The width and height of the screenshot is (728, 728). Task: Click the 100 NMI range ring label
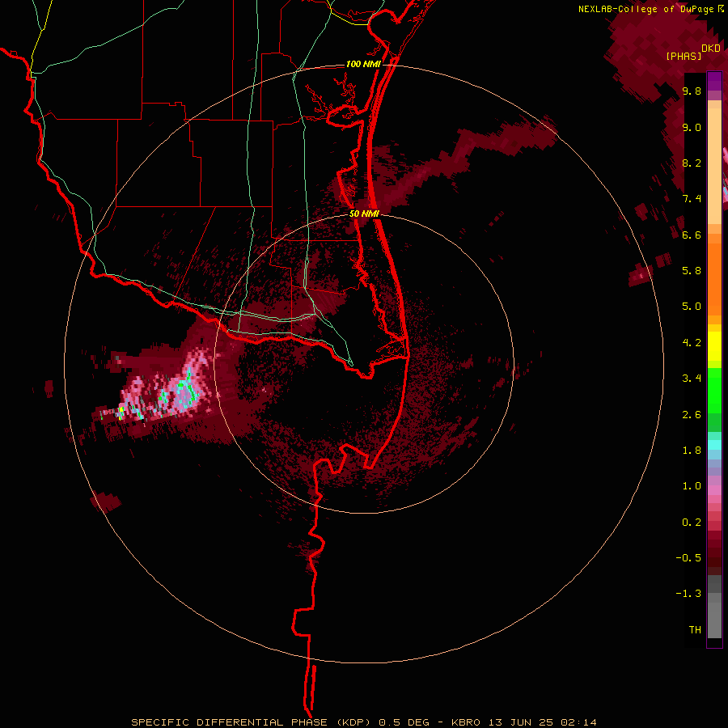[363, 64]
